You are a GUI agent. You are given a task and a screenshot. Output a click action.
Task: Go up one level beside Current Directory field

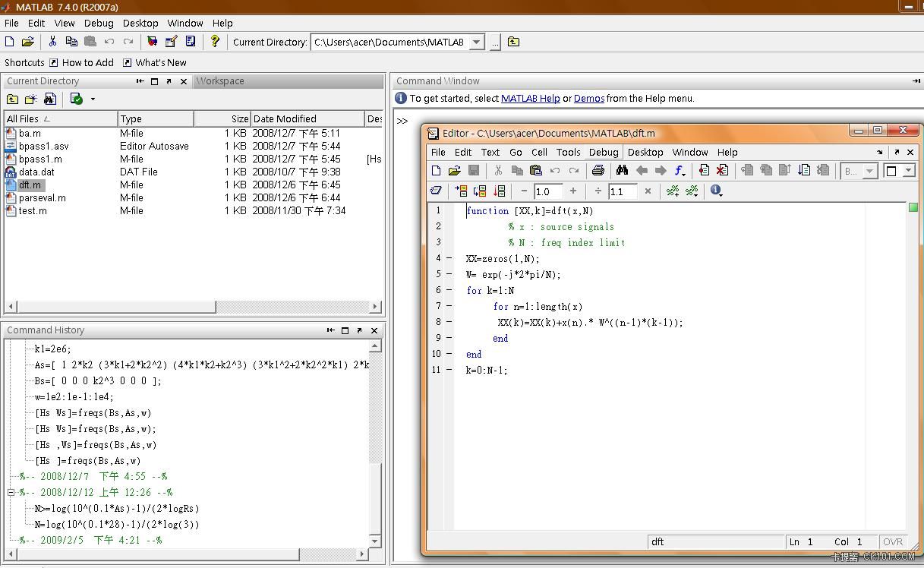514,42
